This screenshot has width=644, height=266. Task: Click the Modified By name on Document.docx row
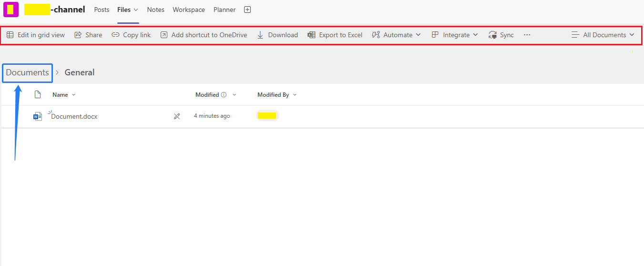point(267,115)
